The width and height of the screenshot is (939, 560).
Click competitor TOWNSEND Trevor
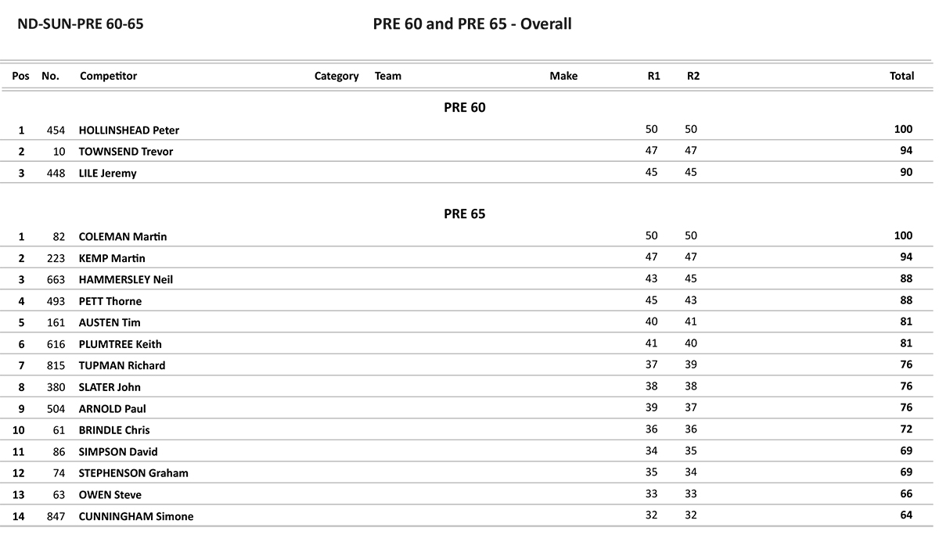[x=126, y=152]
